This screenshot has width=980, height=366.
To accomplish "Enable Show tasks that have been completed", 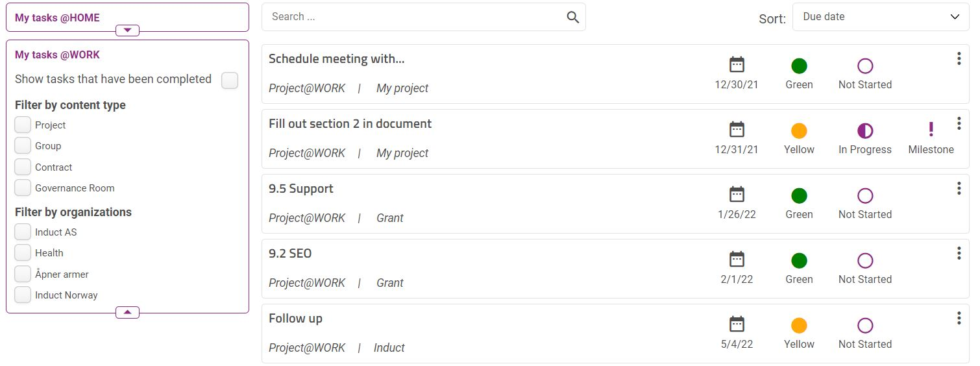I will pos(230,80).
